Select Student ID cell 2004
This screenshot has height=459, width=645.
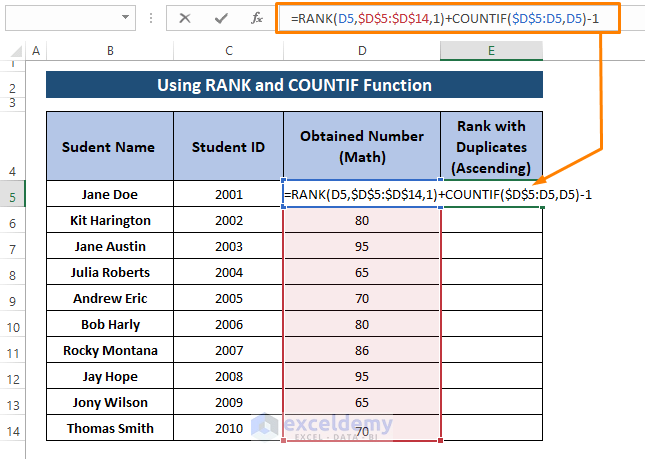coord(228,272)
